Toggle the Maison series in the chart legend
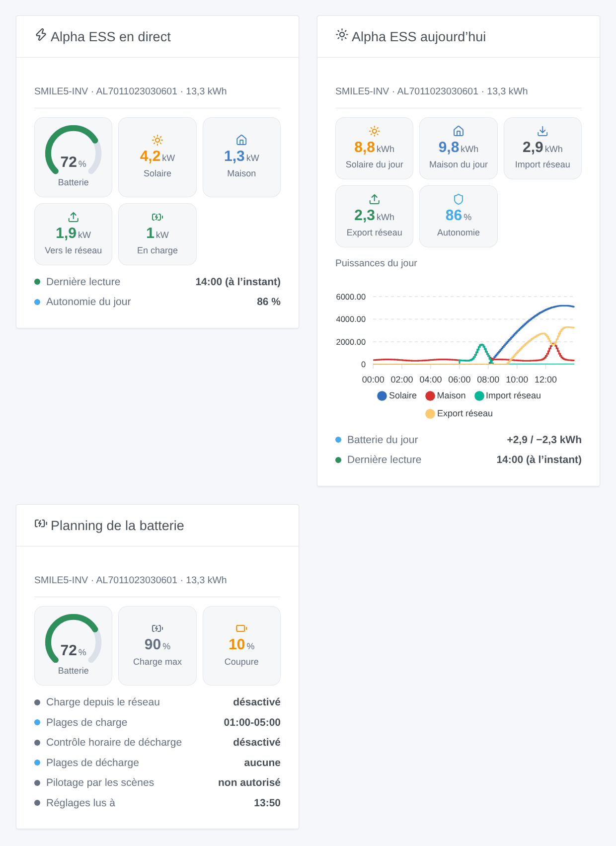 tap(446, 396)
